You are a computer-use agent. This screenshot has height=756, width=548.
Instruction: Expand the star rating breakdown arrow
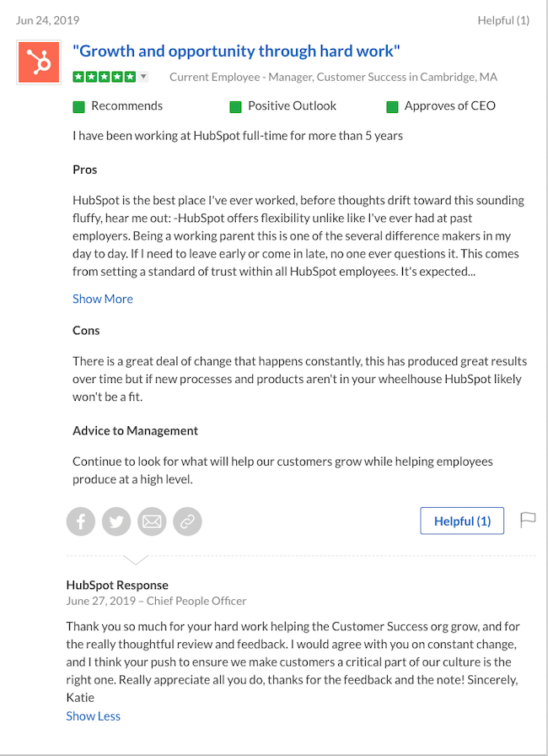pos(143,77)
